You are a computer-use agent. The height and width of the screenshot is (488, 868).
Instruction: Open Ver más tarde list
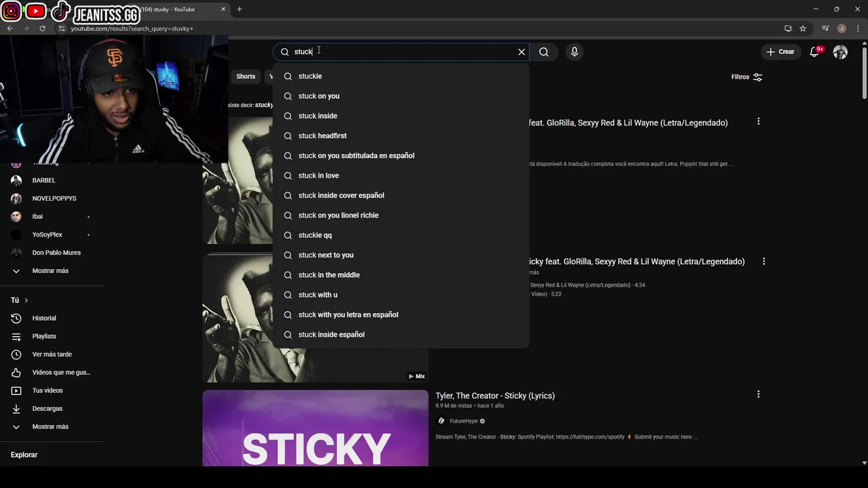(52, 354)
